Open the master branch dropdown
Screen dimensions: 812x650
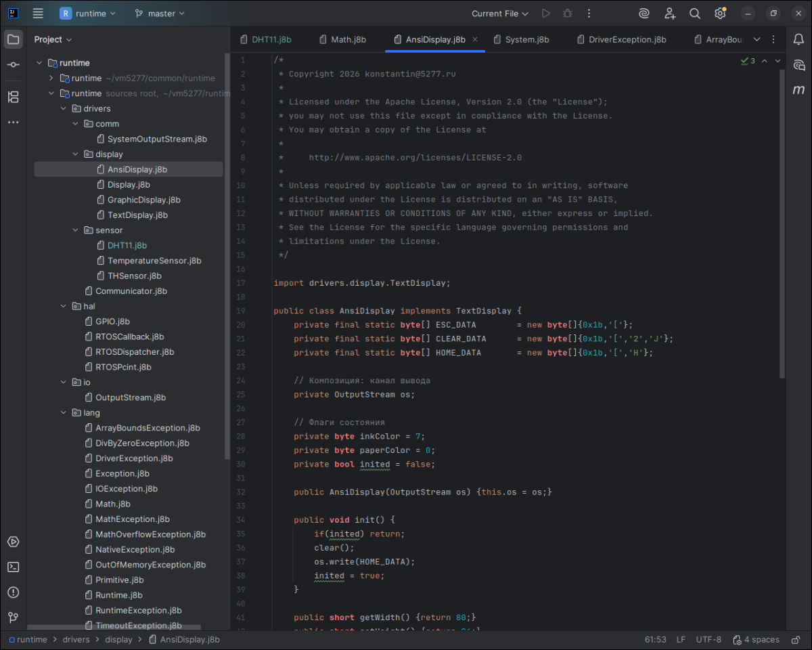point(160,14)
